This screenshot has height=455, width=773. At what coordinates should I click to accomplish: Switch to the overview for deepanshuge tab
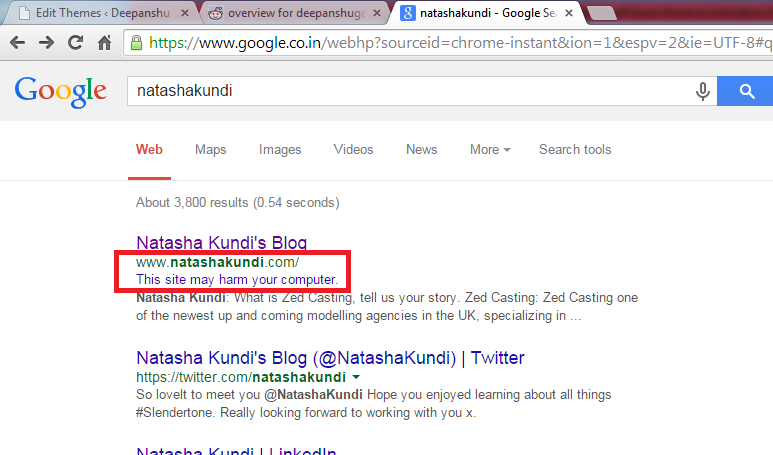290,14
